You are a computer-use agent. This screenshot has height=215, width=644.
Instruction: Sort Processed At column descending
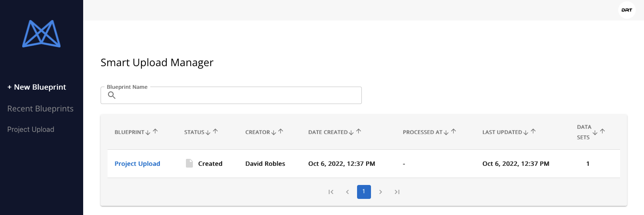point(446,132)
